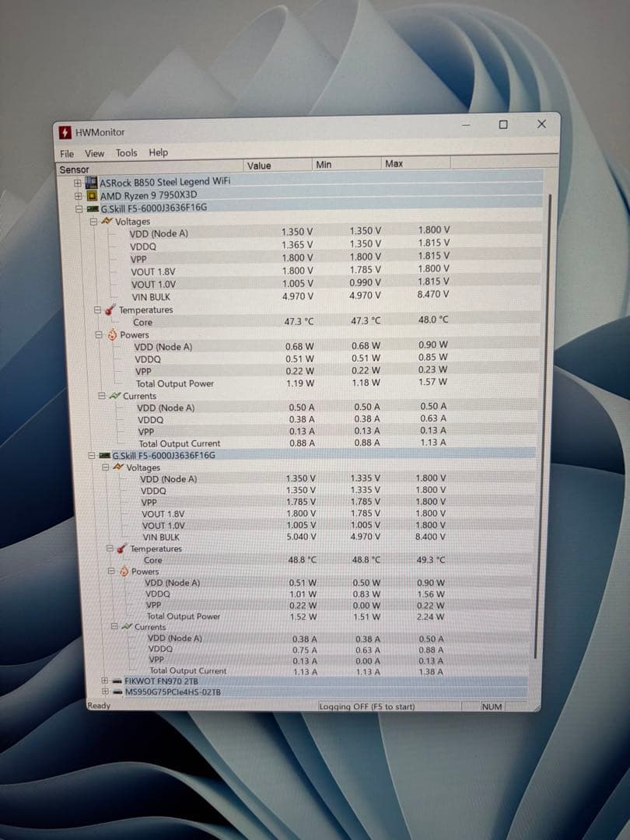The image size is (630, 840).
Task: Expand the ASRock B850 Steel Legend WiFi node
Action: pos(78,184)
